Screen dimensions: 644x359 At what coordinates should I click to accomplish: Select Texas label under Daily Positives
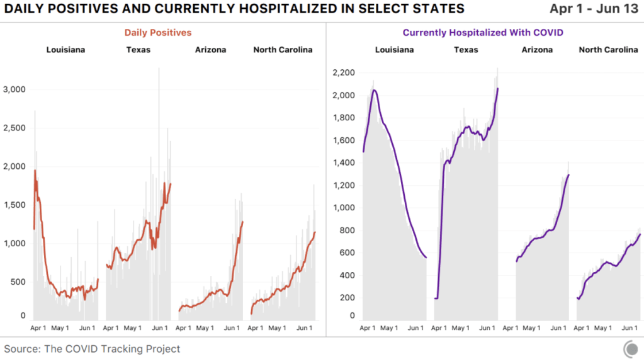(138, 50)
